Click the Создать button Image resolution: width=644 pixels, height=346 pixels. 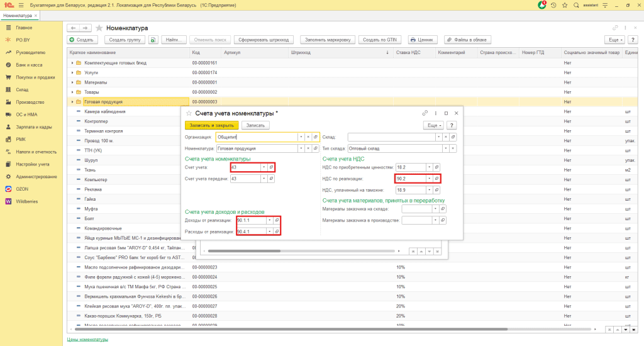(x=82, y=40)
